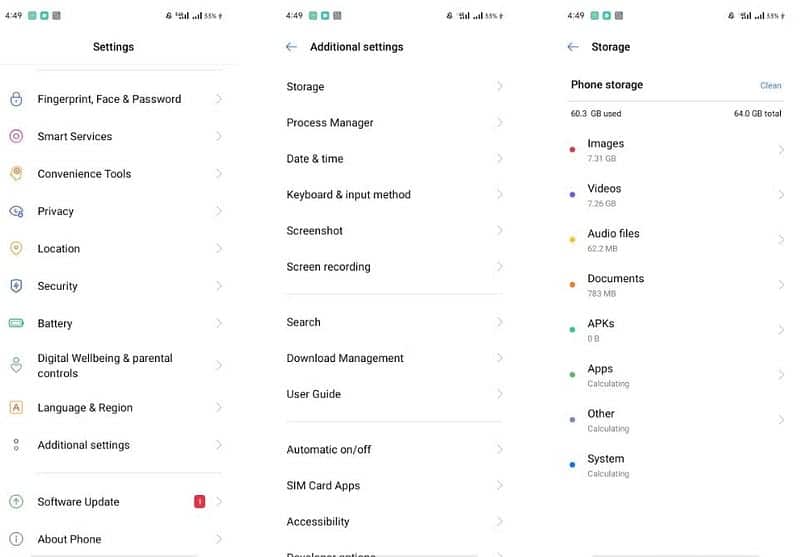Expand the Videos storage category chevron

pyautogui.click(x=781, y=195)
